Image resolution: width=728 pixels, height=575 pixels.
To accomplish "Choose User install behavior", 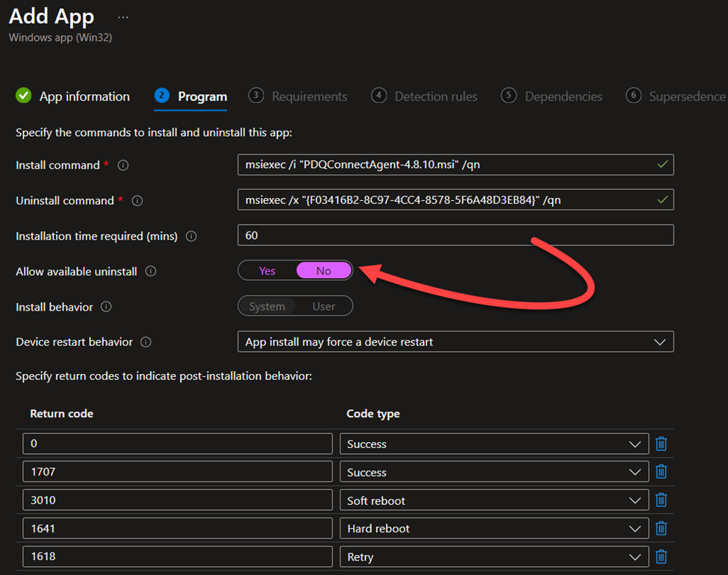I will pyautogui.click(x=323, y=307).
